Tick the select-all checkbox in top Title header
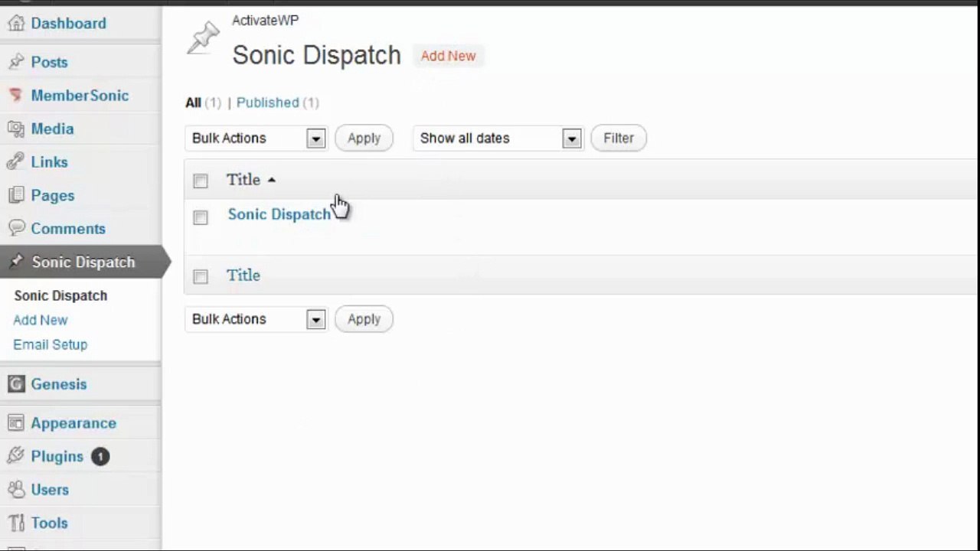Image resolution: width=980 pixels, height=551 pixels. tap(201, 181)
